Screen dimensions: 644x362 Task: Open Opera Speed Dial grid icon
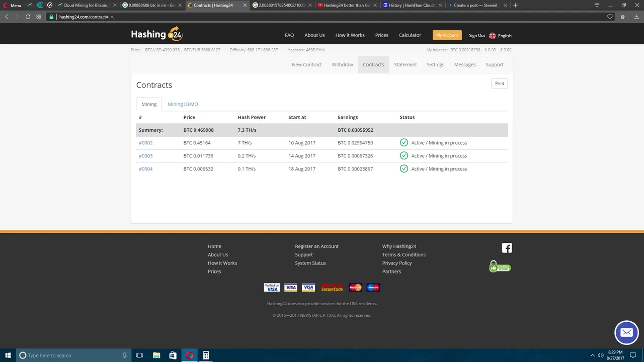coord(39,17)
